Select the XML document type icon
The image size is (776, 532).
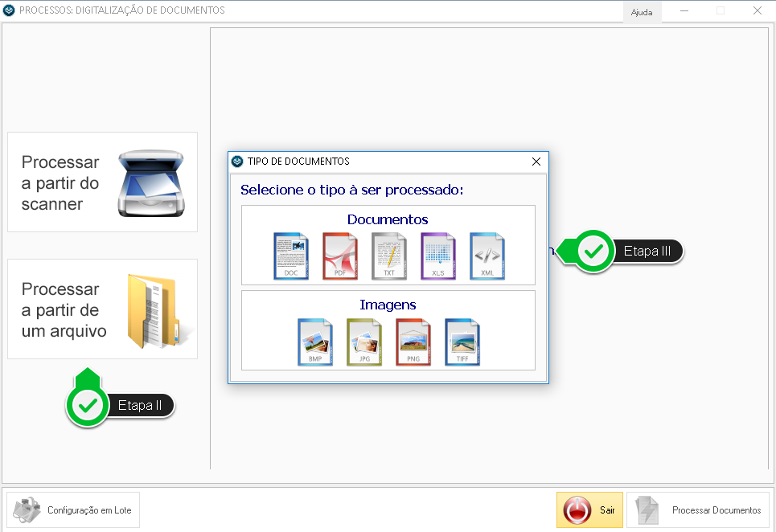487,256
